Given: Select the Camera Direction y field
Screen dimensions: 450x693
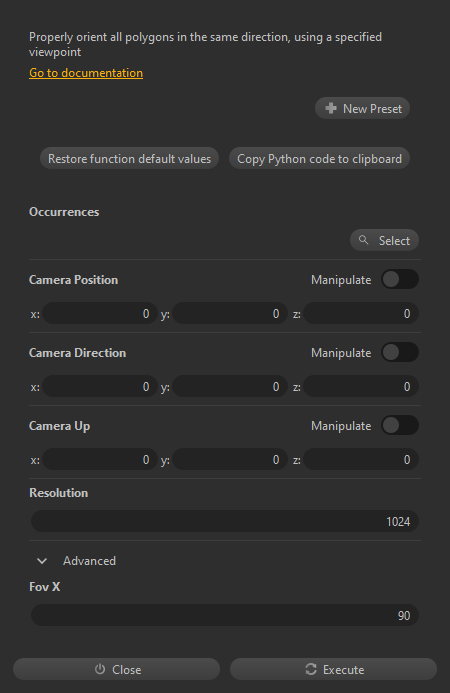Looking at the screenshot, I should click(x=230, y=386).
